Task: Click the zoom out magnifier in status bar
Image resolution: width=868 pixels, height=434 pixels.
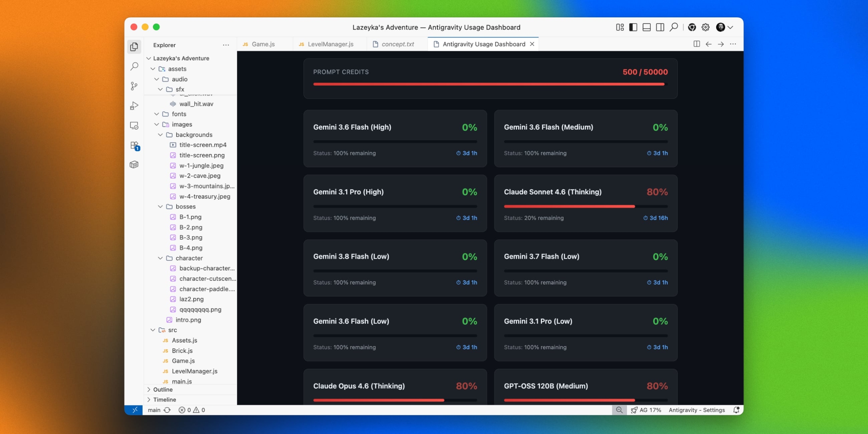Action: pos(619,410)
